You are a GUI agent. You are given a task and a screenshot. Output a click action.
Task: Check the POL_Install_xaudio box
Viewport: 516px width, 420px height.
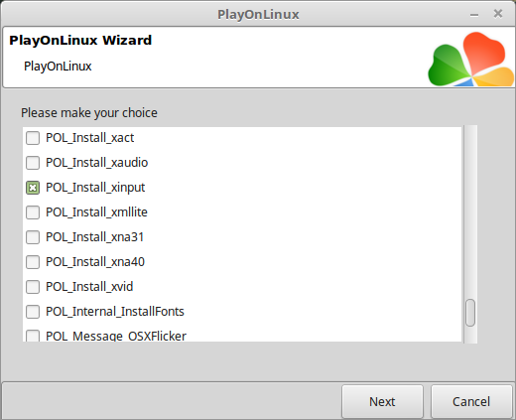33,163
